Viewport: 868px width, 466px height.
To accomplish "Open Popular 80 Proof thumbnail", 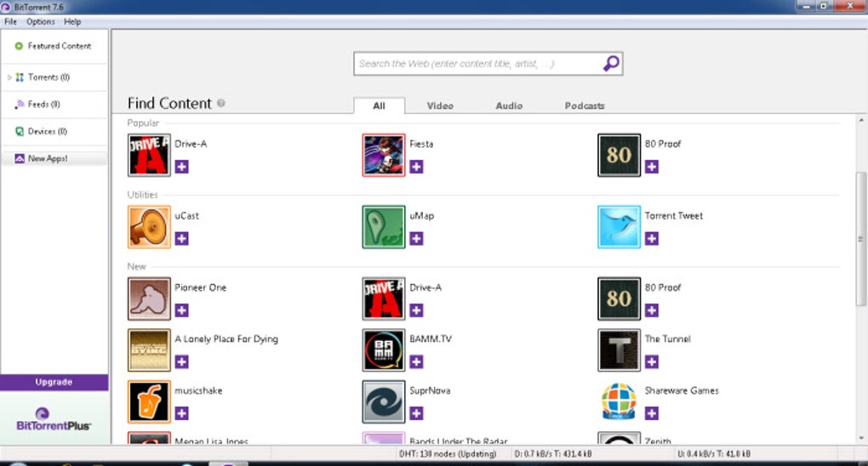I will [619, 155].
